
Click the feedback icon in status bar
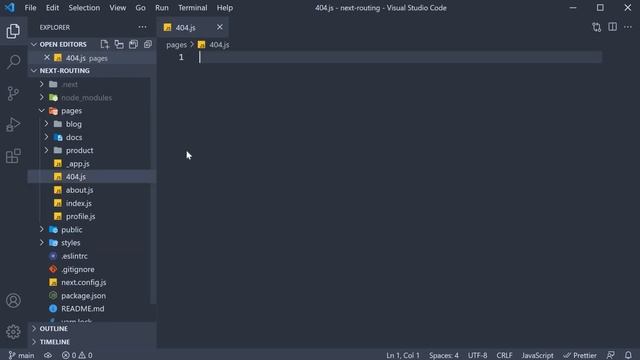point(611,355)
